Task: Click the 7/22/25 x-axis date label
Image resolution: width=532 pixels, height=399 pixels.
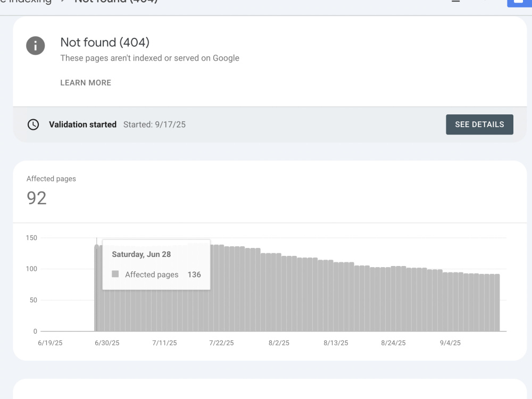Action: point(221,343)
